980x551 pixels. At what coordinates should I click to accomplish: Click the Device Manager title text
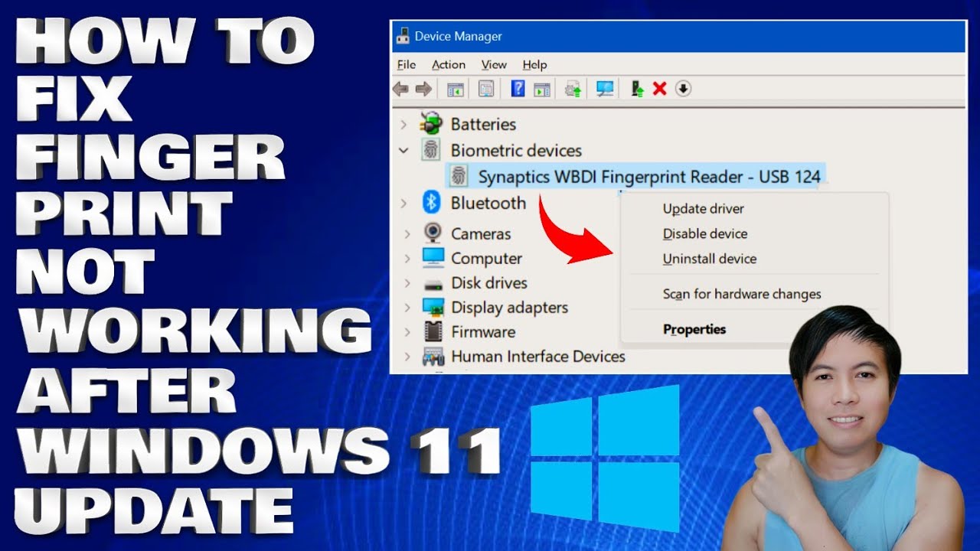tap(459, 36)
